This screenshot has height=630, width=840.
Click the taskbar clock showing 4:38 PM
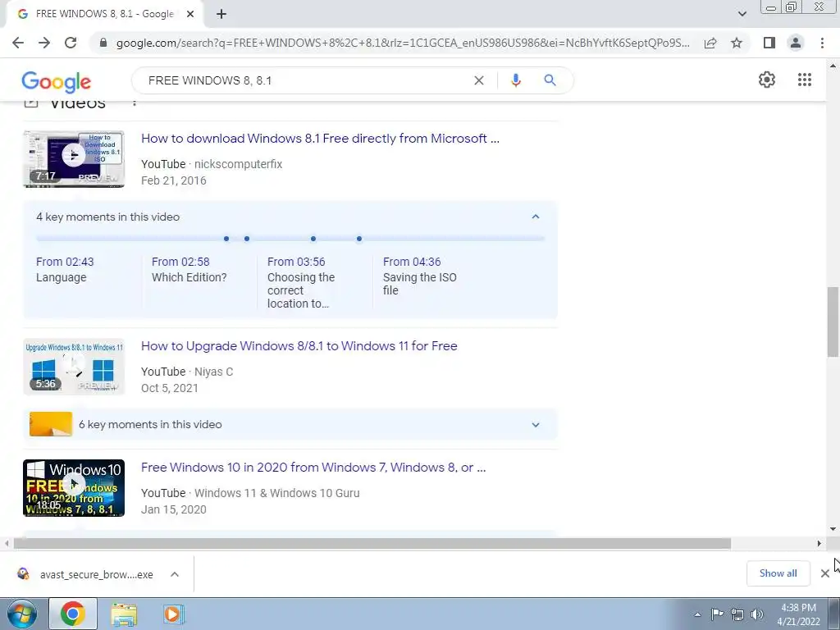(x=798, y=614)
